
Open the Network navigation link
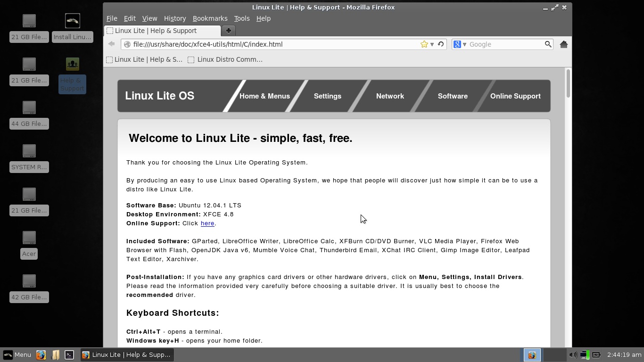pos(390,96)
